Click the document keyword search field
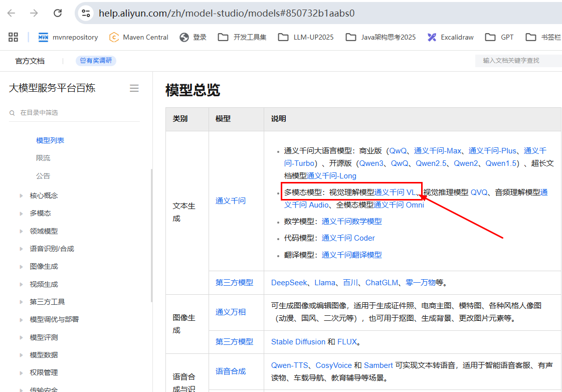Viewport: 562px width, 392px height. click(x=516, y=61)
